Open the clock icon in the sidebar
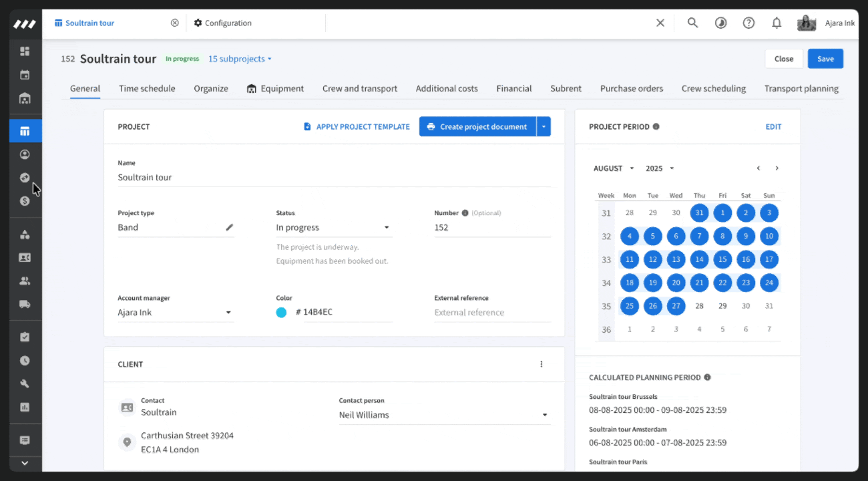Screen dimensions: 868x481 25,361
